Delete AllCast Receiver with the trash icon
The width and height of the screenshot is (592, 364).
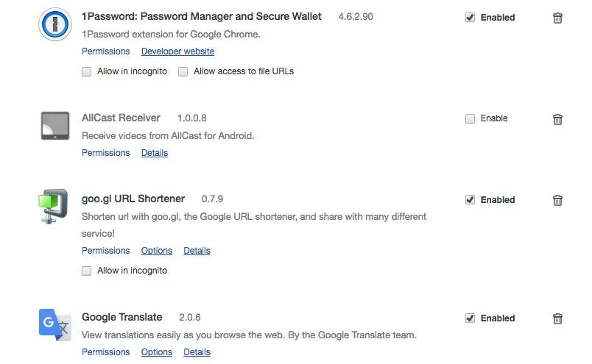coord(557,118)
